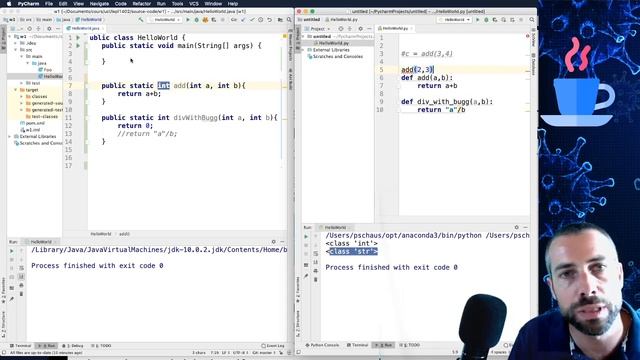Hide the Python project panel with minus icon
The width and height of the screenshot is (640, 360).
369,29
